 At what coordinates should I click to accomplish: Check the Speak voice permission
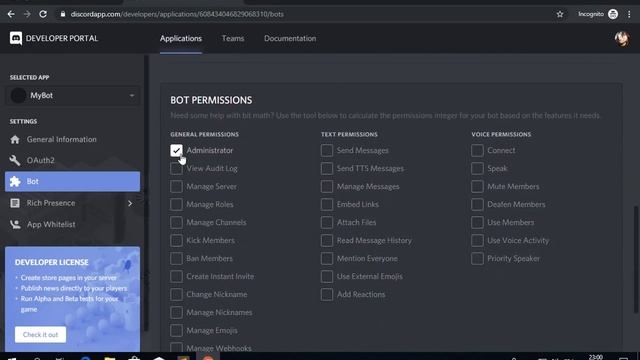(477, 169)
